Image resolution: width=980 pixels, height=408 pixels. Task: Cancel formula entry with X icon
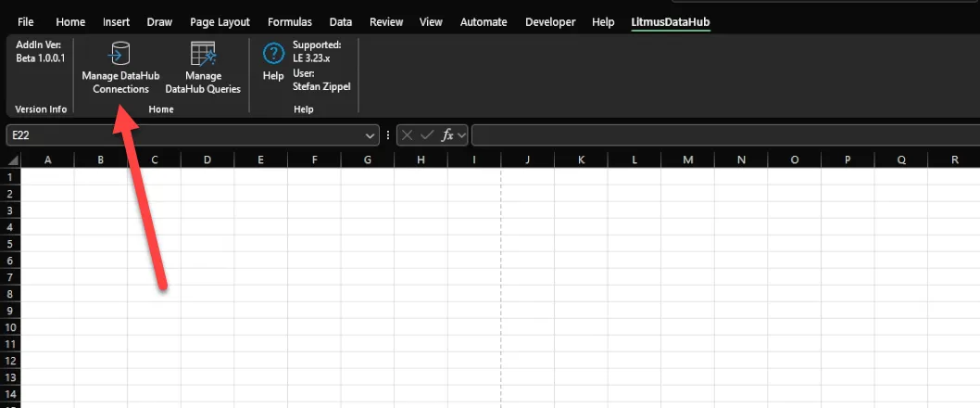(x=407, y=135)
